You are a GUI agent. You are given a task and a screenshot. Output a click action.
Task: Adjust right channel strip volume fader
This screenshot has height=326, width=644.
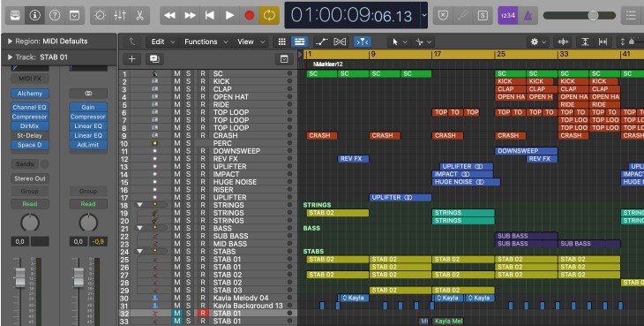[x=79, y=277]
